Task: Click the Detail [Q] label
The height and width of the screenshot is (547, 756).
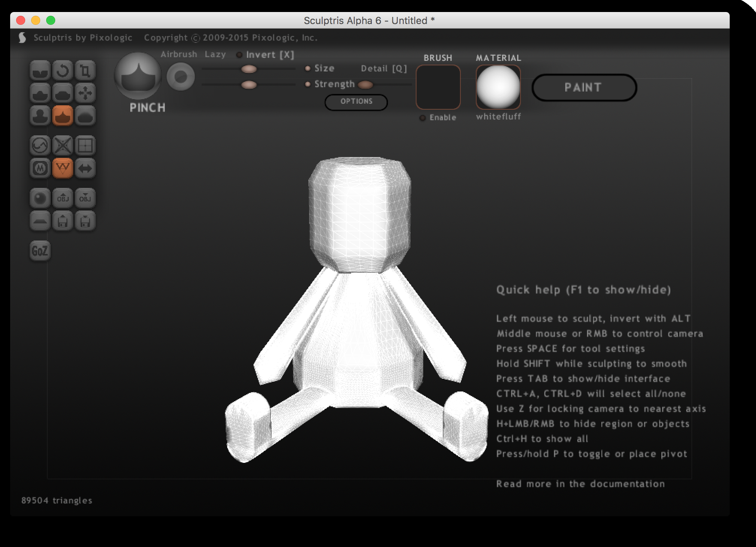Action: (x=384, y=69)
